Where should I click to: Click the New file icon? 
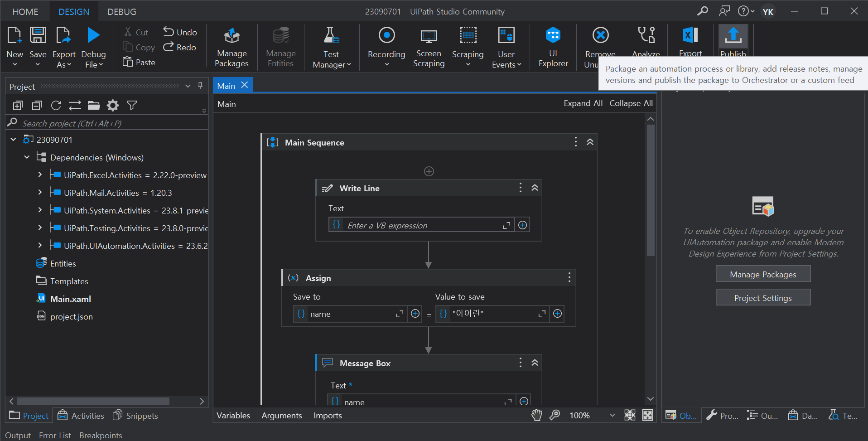14,35
